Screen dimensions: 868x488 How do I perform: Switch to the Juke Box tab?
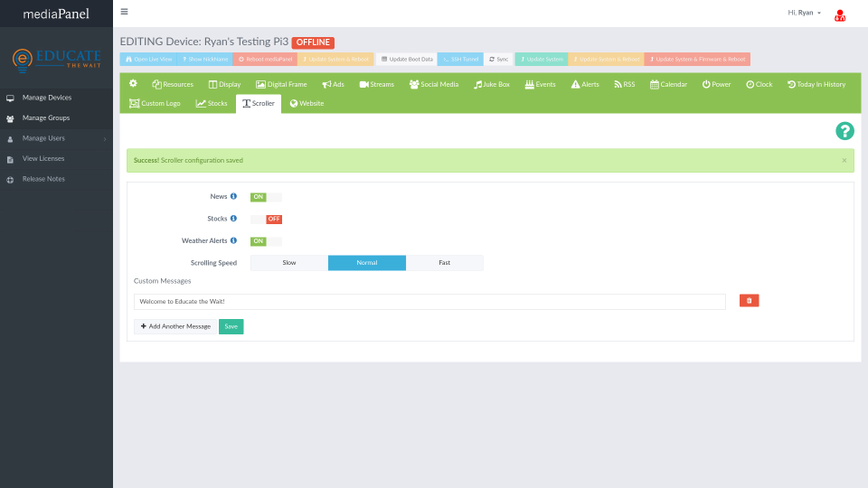[x=492, y=84]
